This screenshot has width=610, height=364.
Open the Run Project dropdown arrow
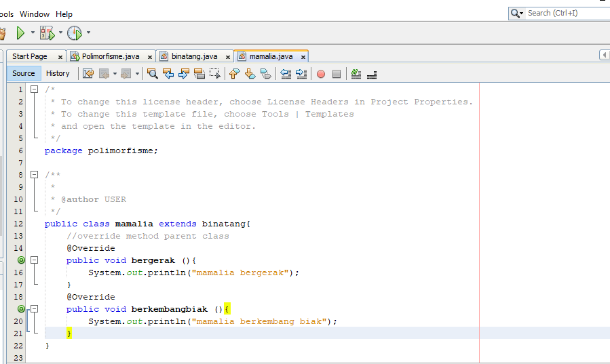point(33,33)
